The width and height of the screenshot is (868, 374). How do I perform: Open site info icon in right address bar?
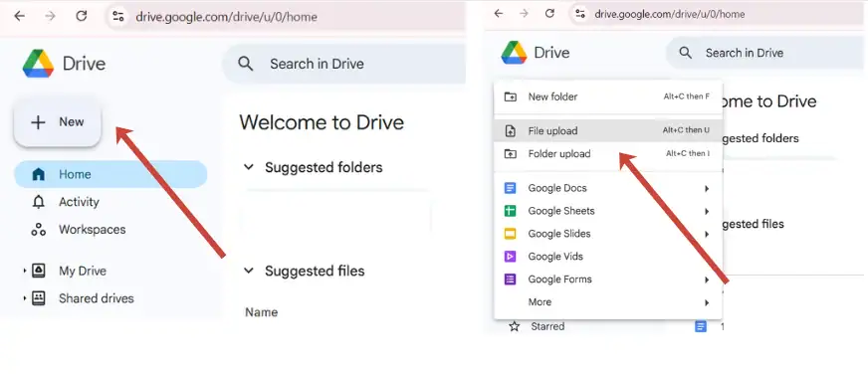point(580,14)
